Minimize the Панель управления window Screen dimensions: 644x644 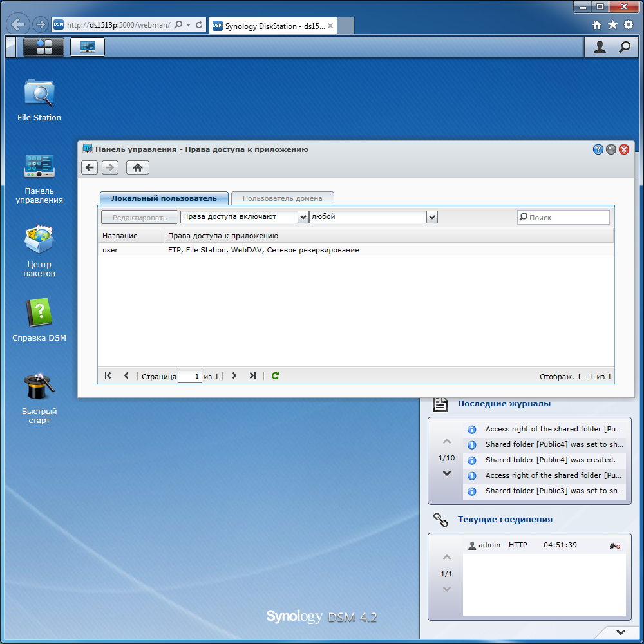(611, 149)
